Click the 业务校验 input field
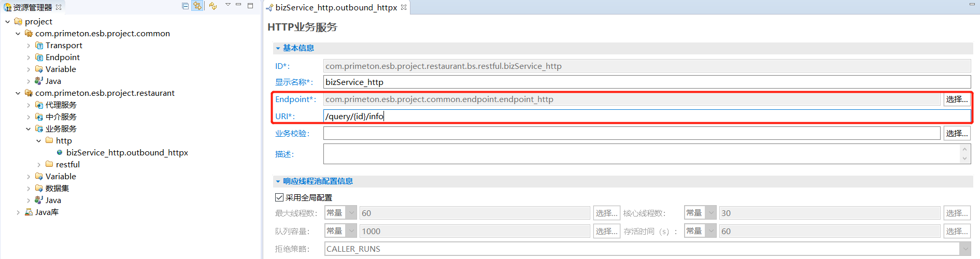 click(632, 133)
